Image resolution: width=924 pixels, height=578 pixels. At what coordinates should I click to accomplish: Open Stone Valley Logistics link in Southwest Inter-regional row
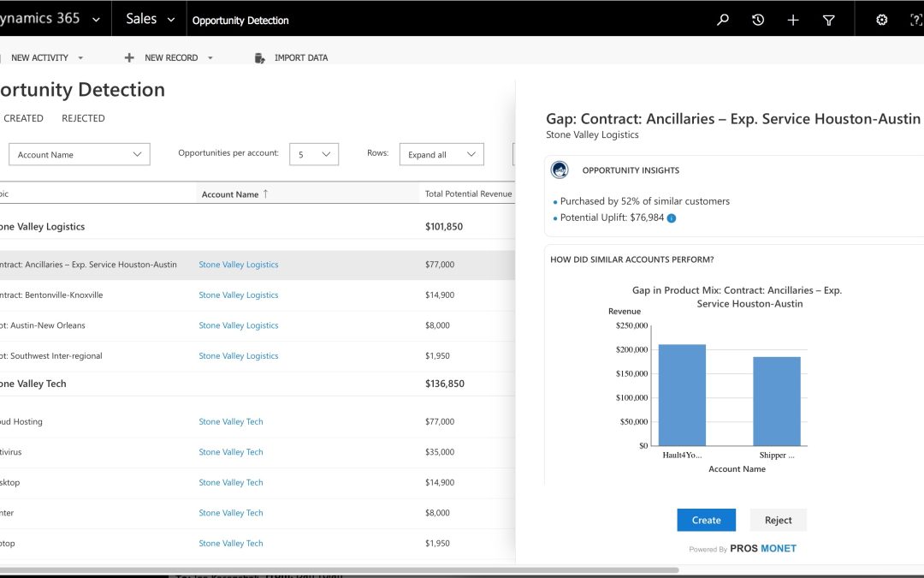[238, 355]
